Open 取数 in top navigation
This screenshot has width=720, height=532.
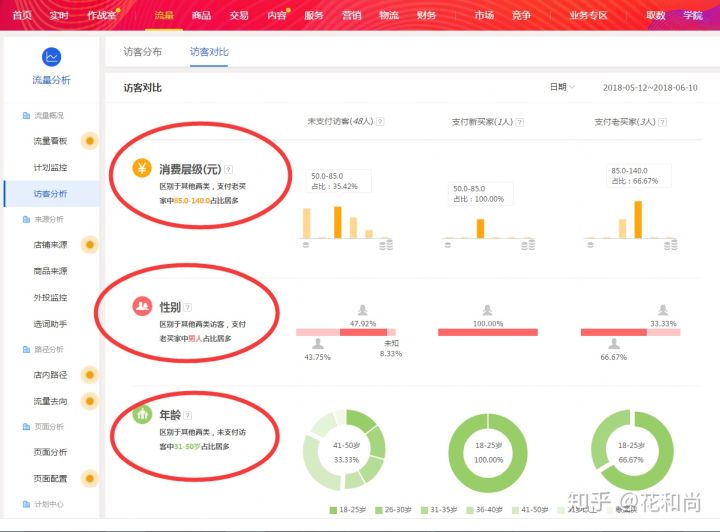[656, 15]
